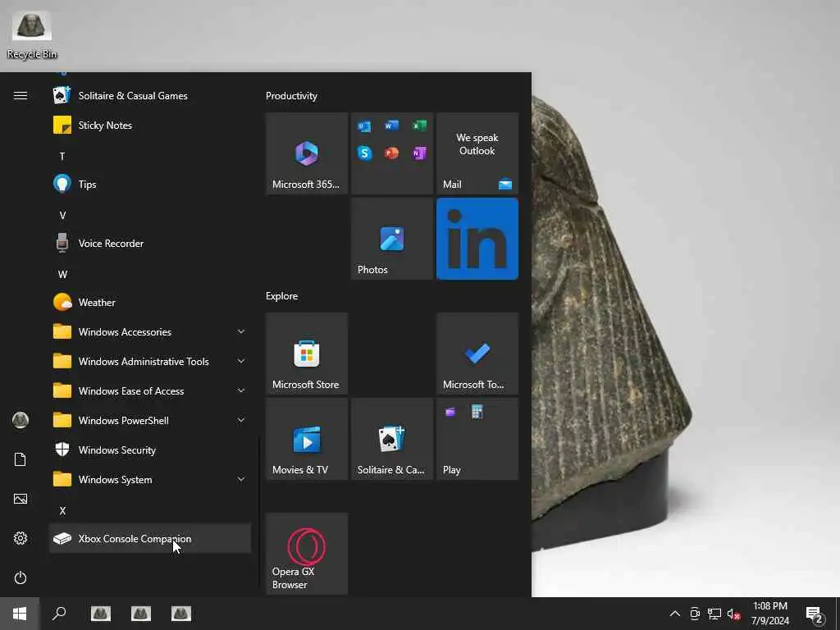This screenshot has width=840, height=630.
Task: Expand the Start menu hamburger button
Action: [21, 96]
